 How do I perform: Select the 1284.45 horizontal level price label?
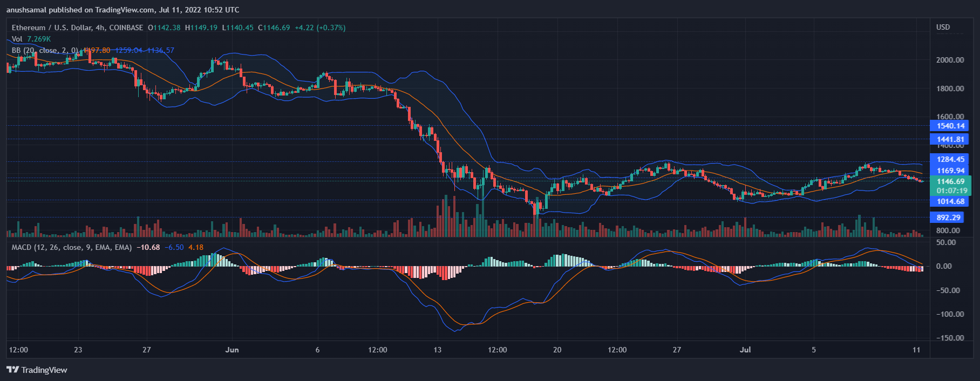click(x=949, y=159)
